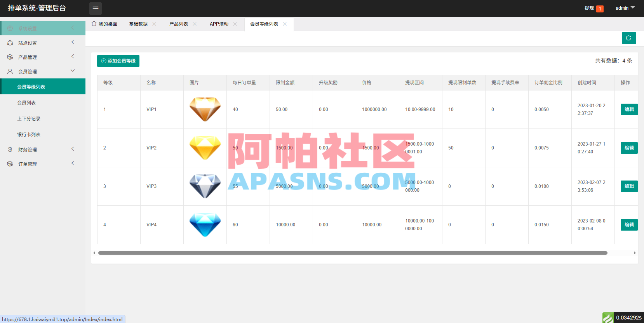Click the 提现 notification badge showing 1
Image resolution: width=644 pixels, height=323 pixels.
[600, 9]
